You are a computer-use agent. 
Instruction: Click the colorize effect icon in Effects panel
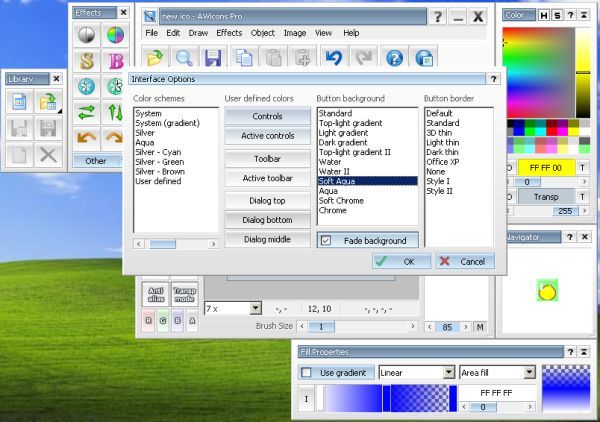pyautogui.click(x=115, y=35)
